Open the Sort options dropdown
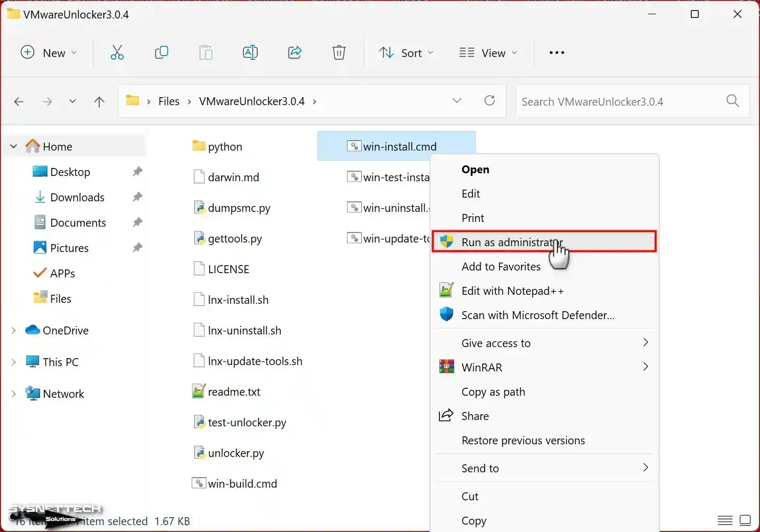This screenshot has height=532, width=760. tap(406, 53)
